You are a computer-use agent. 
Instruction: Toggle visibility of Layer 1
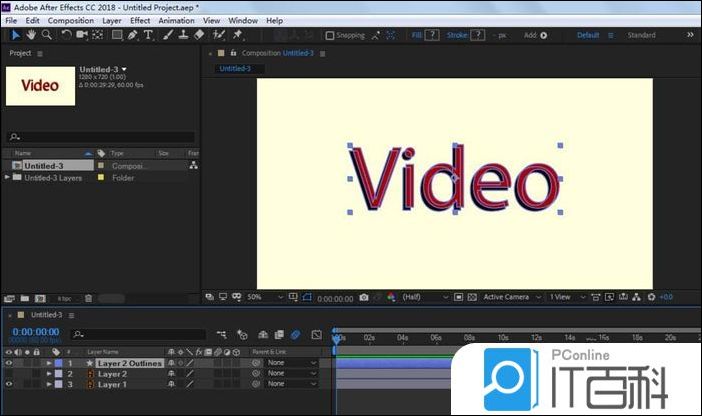[x=10, y=384]
